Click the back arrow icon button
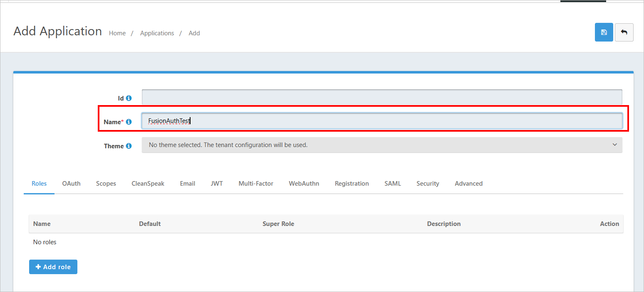 coord(624,32)
